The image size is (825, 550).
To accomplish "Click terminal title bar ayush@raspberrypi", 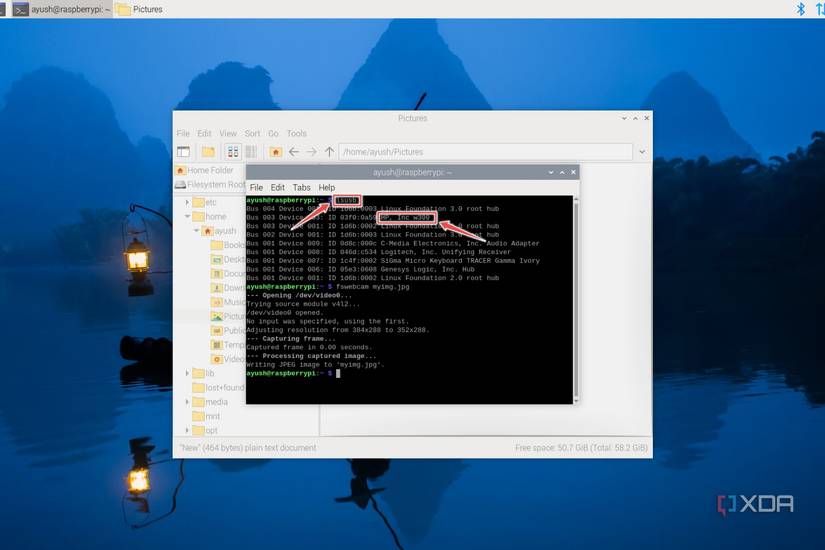I will [412, 172].
